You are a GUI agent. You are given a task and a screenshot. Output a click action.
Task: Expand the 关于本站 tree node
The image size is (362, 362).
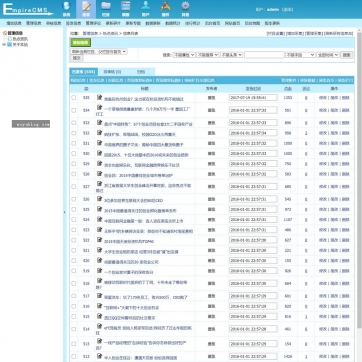tap(4, 44)
